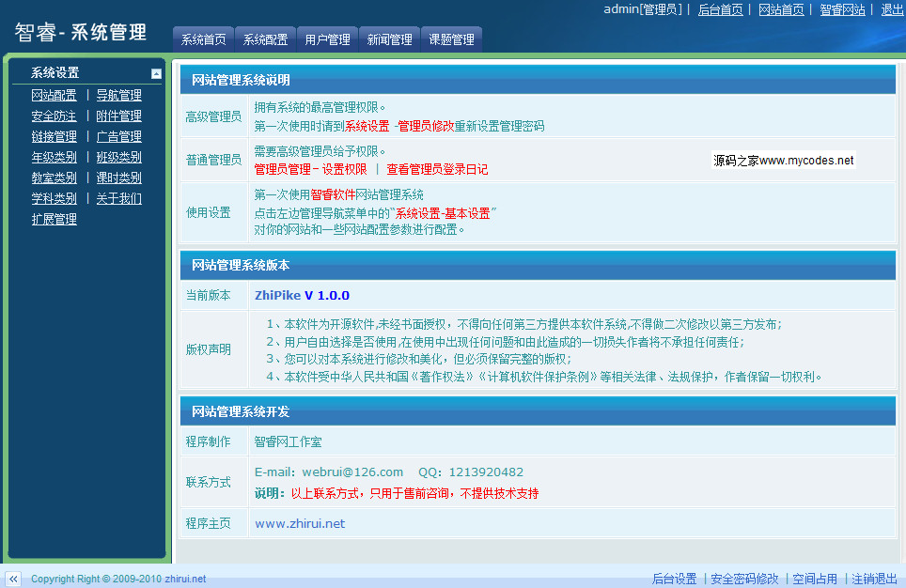Click red 管理员管理－设置权限 link
This screenshot has width=906, height=588.
tap(310, 169)
